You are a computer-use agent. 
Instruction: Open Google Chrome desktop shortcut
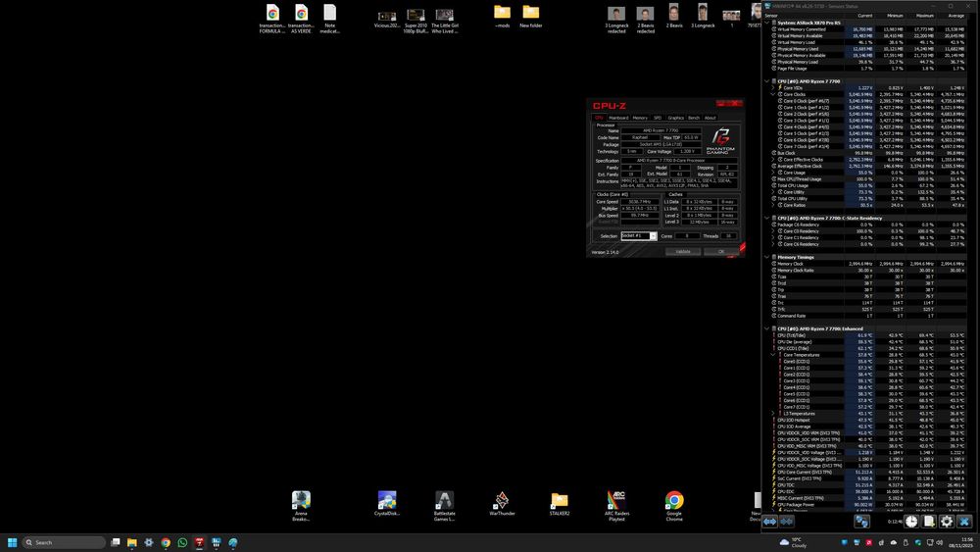[x=674, y=506]
